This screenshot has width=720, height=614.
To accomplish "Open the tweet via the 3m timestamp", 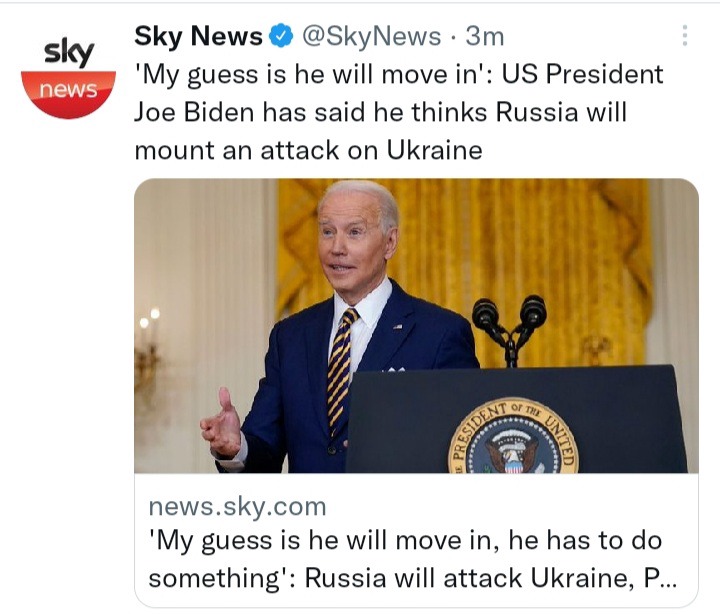I will (x=485, y=36).
